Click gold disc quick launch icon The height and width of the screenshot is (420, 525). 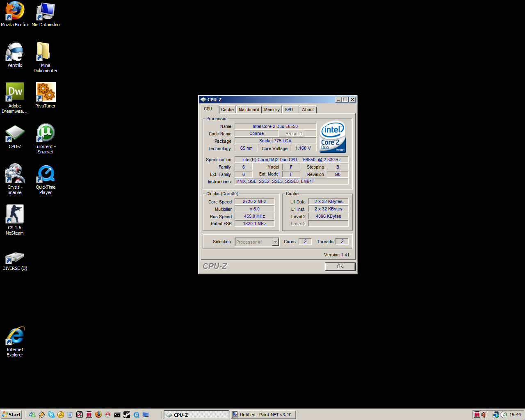tap(61, 415)
